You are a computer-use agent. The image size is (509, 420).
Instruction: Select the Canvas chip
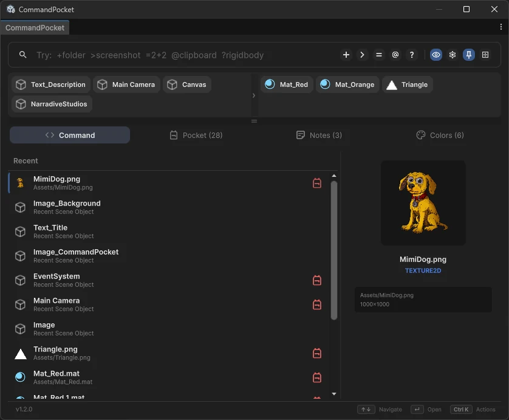187,84
